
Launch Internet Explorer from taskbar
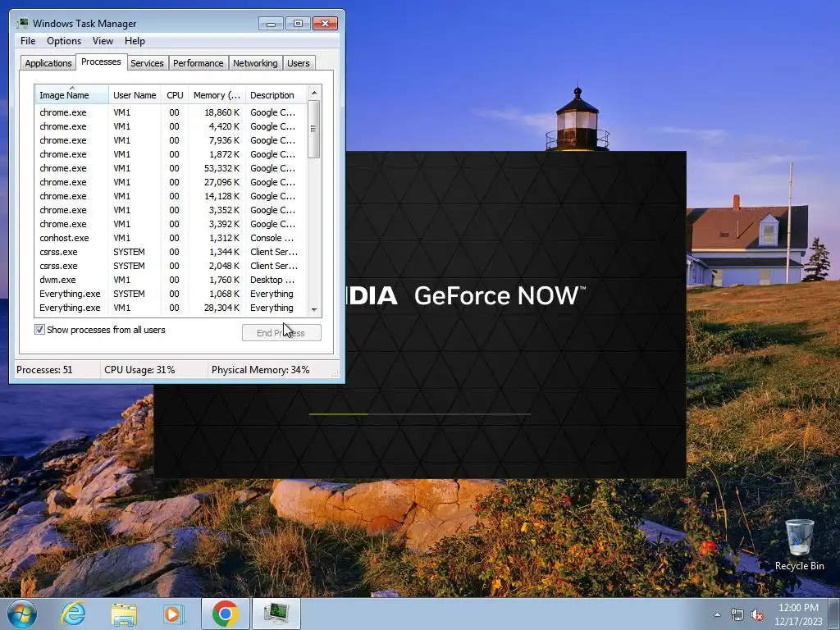(x=73, y=614)
